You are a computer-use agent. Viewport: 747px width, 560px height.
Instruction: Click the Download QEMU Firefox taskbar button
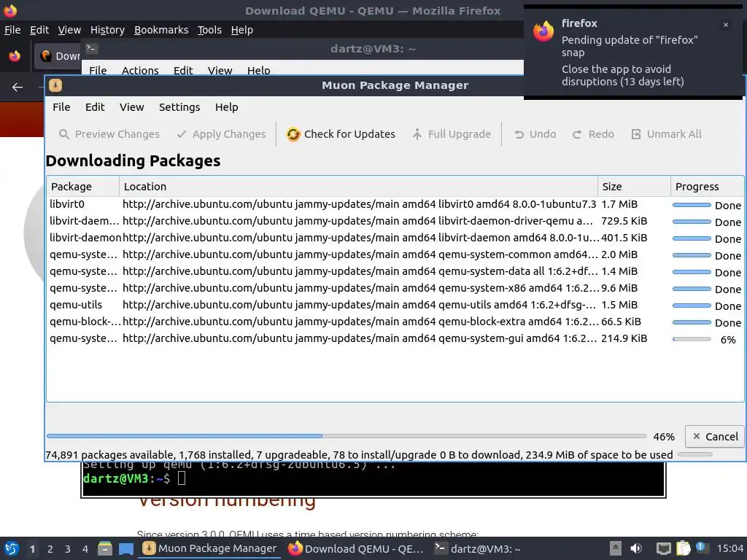[356, 548]
